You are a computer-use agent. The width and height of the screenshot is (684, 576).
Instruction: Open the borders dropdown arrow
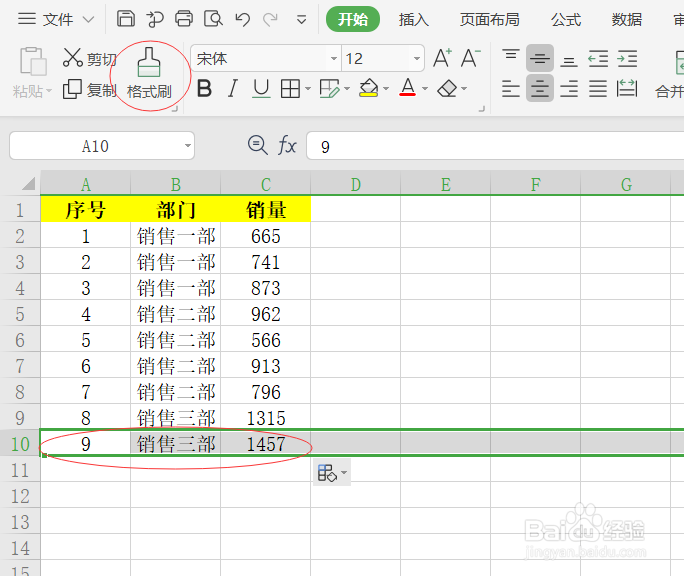coord(308,89)
